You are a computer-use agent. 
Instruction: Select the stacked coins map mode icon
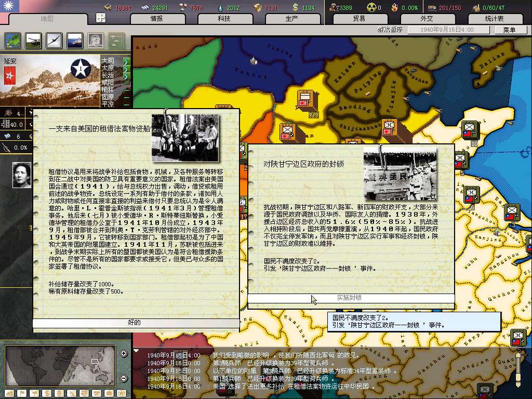point(59,393)
